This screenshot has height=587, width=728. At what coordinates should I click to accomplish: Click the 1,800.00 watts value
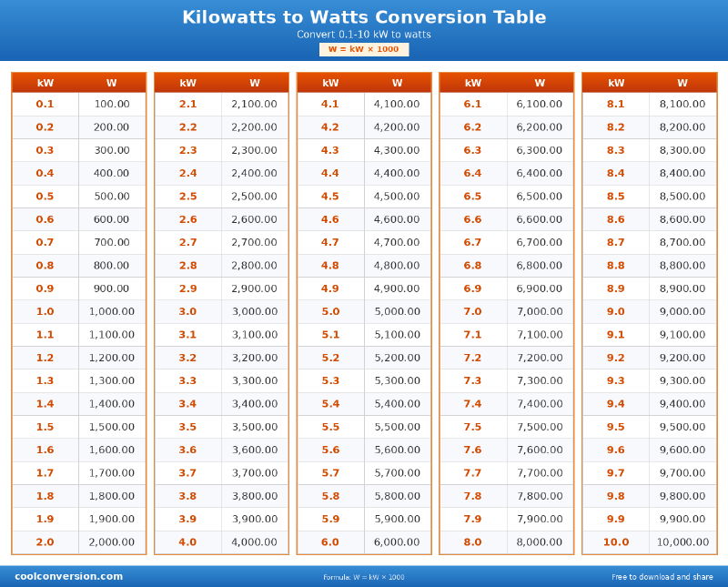point(112,496)
